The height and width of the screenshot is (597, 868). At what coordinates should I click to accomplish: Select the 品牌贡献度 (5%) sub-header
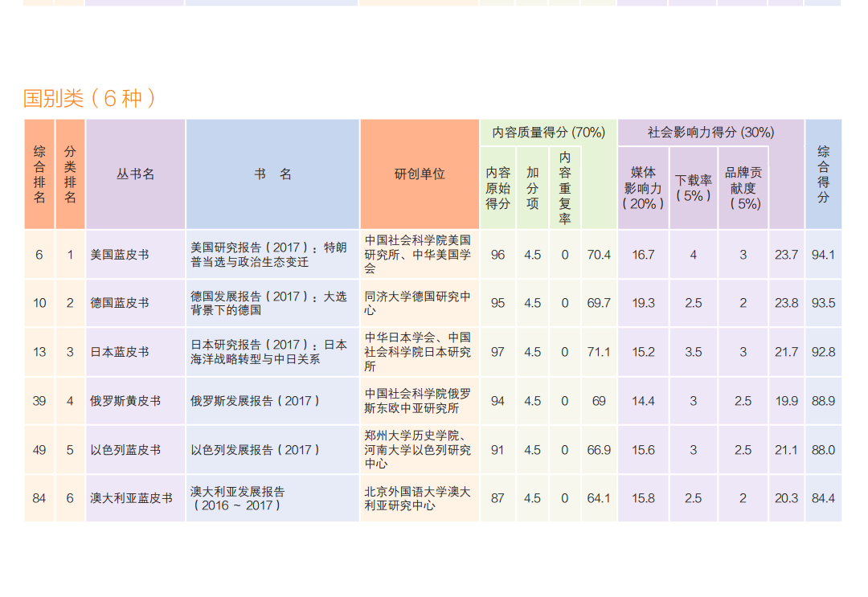click(x=743, y=187)
